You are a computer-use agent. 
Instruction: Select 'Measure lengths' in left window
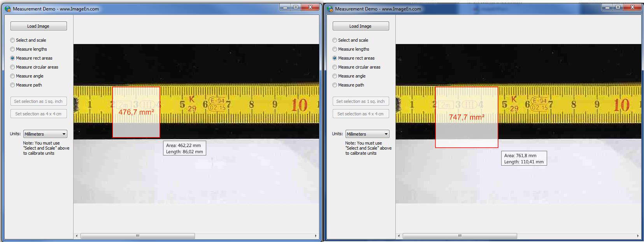[28, 49]
